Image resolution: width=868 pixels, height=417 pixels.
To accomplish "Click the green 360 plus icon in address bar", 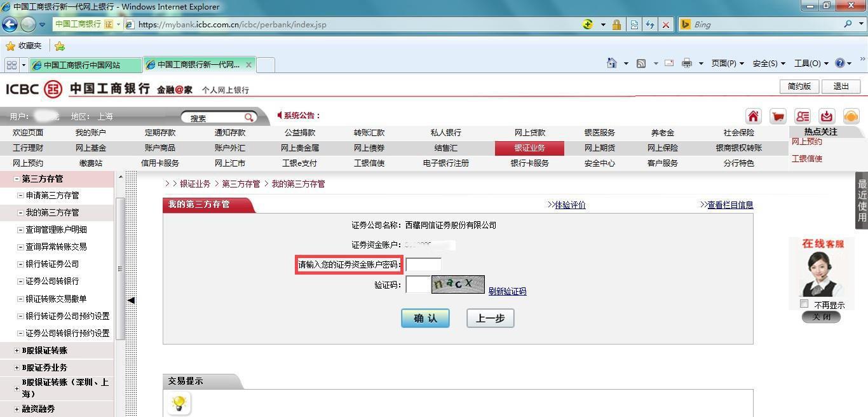I will click(588, 24).
